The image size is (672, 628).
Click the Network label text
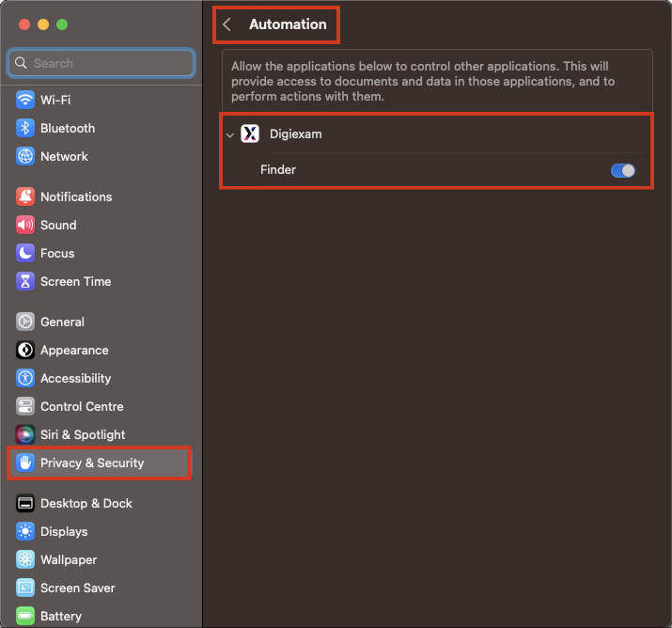64,156
